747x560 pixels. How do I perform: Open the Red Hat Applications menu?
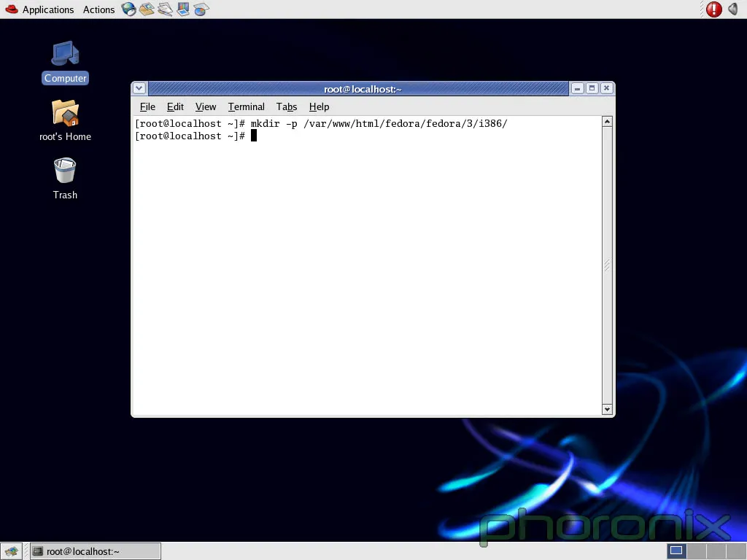(39, 9)
